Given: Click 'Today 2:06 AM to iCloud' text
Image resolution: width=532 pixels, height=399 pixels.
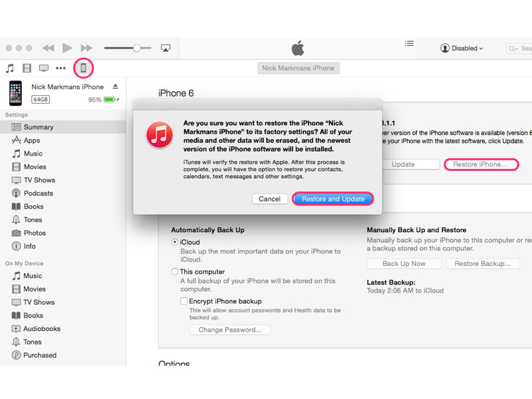Looking at the screenshot, I should point(405,291).
